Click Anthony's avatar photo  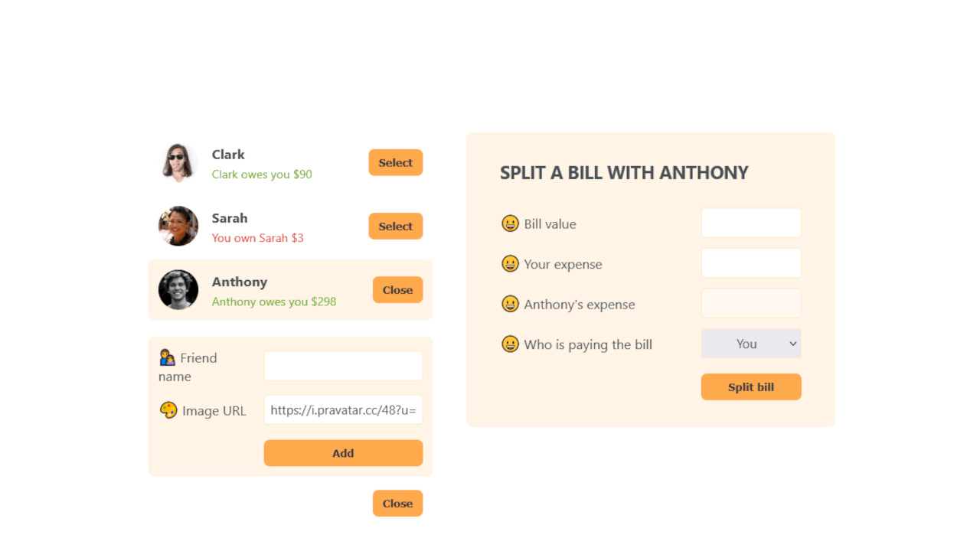(178, 289)
